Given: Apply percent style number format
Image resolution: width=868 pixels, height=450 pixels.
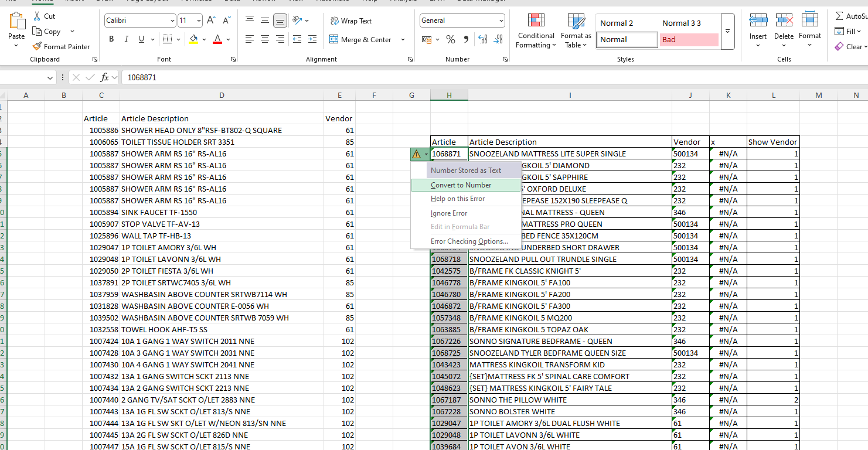Looking at the screenshot, I should pyautogui.click(x=451, y=39).
